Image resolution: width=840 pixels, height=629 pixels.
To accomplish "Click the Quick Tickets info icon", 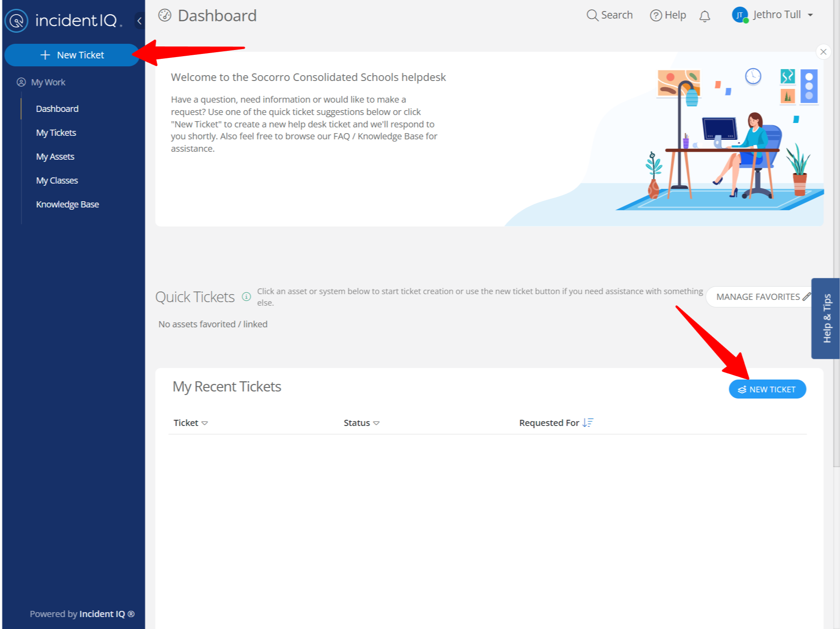I will click(x=246, y=297).
